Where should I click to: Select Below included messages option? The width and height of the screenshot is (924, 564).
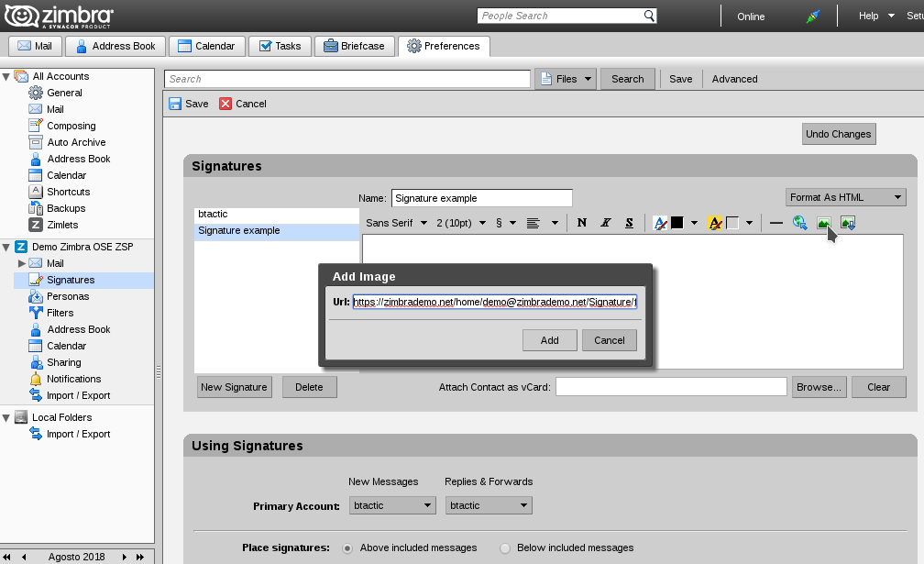pyautogui.click(x=505, y=548)
